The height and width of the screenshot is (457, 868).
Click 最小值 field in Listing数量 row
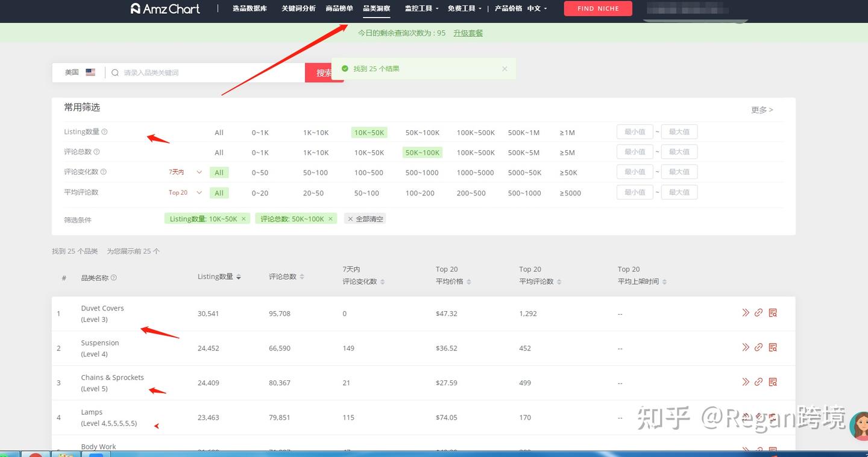(x=635, y=132)
